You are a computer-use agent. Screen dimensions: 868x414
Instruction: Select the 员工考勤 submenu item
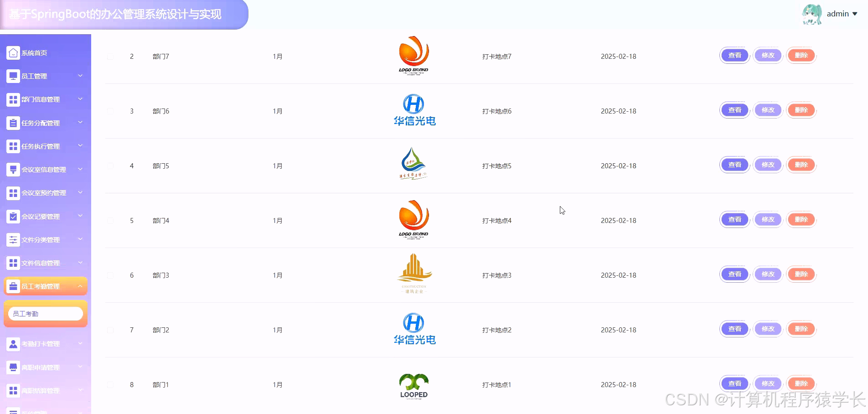[x=46, y=314]
